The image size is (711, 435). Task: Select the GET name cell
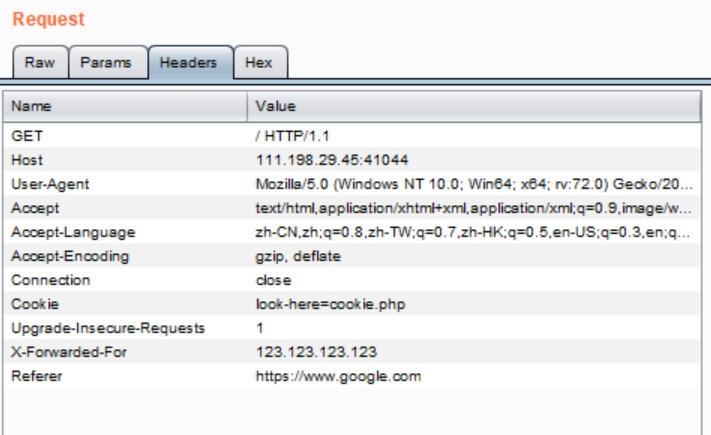[125, 136]
